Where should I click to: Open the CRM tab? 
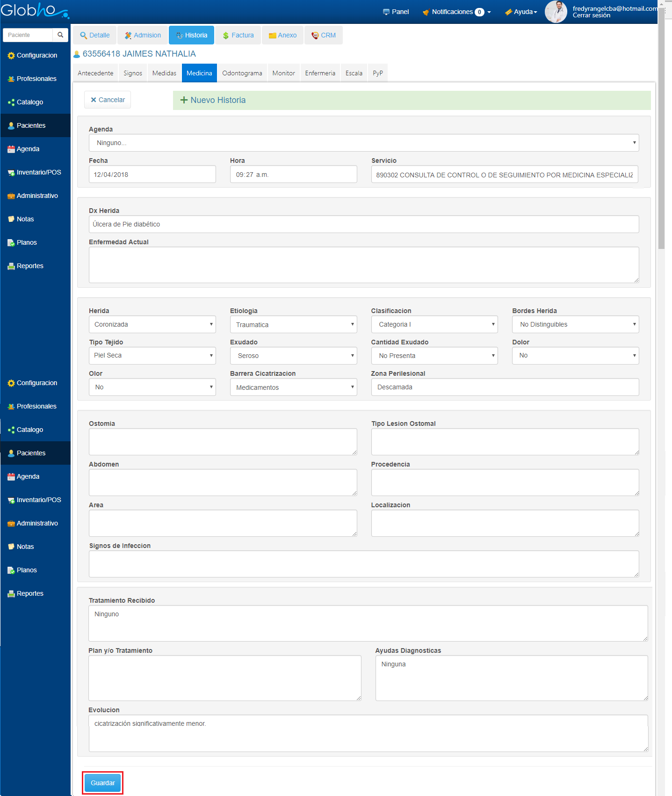coord(324,36)
